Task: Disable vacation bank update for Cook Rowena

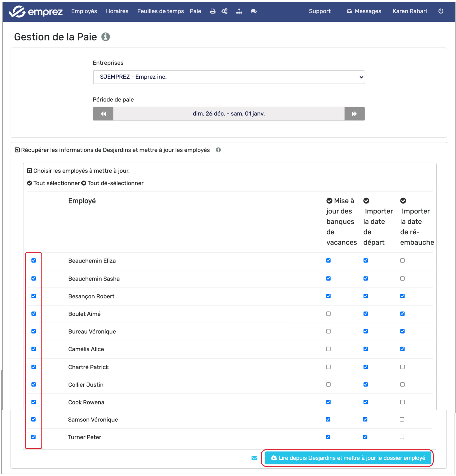Action: [x=328, y=402]
